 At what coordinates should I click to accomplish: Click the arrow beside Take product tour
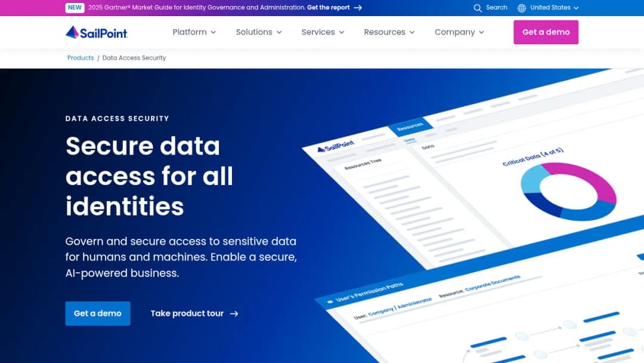pos(234,313)
